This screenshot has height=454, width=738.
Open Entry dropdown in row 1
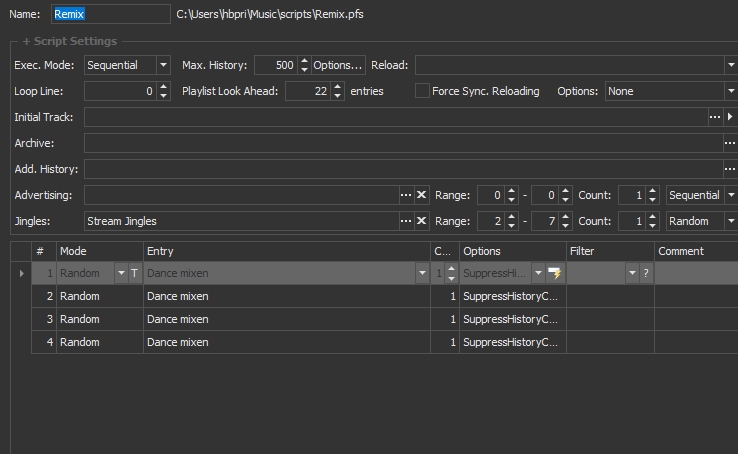(422, 273)
